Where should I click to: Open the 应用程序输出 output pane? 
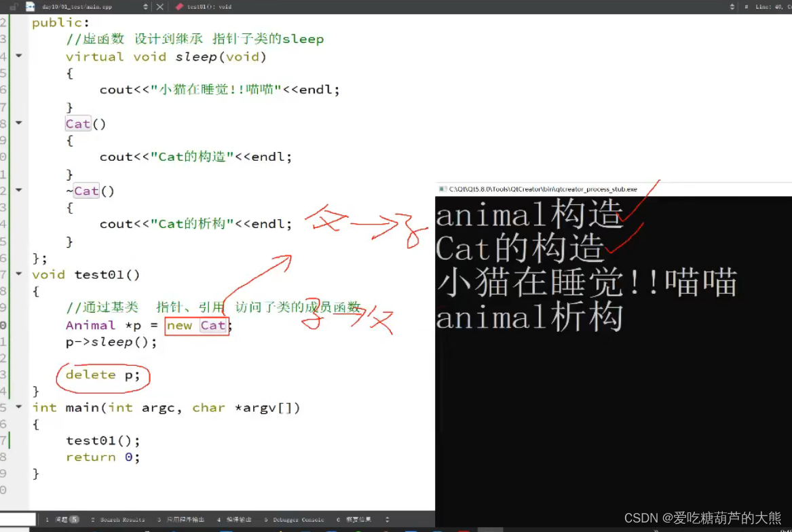click(x=181, y=519)
